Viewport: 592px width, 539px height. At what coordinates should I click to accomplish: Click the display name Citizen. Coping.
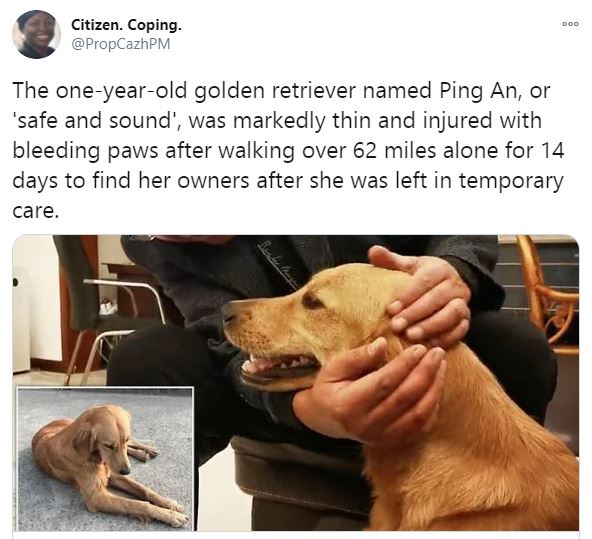point(126,25)
